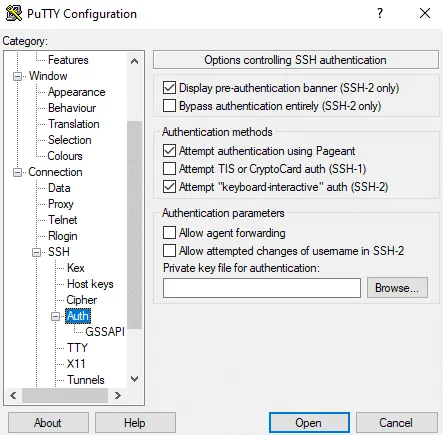This screenshot has width=443, height=435.
Task: Click the horizontal scroll right arrow
Action: pos(117,396)
